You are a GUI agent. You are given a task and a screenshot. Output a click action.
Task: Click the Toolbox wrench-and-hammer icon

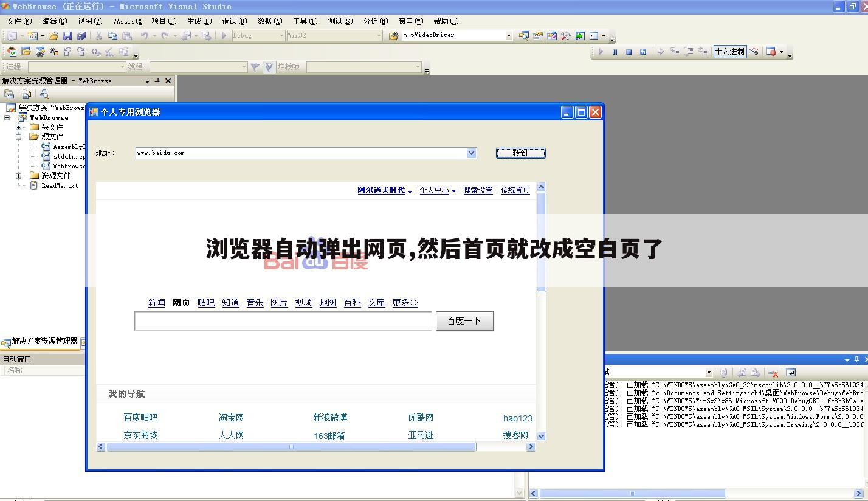565,36
